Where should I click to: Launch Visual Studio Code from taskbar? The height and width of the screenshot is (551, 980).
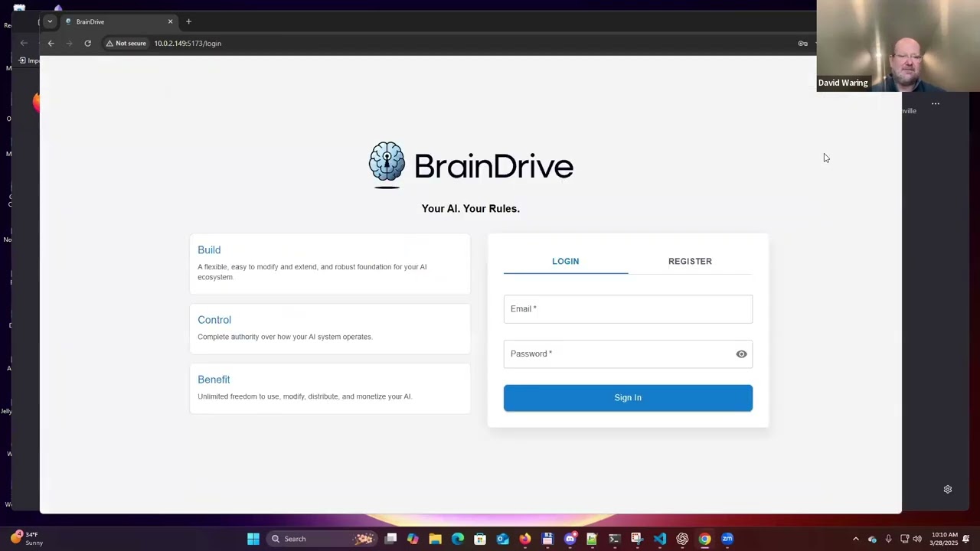tap(660, 539)
